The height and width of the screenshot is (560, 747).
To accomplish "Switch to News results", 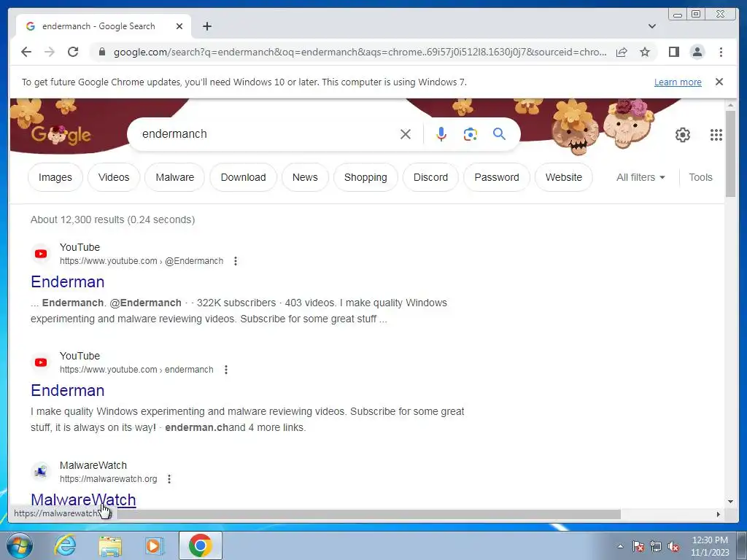I will tap(305, 177).
